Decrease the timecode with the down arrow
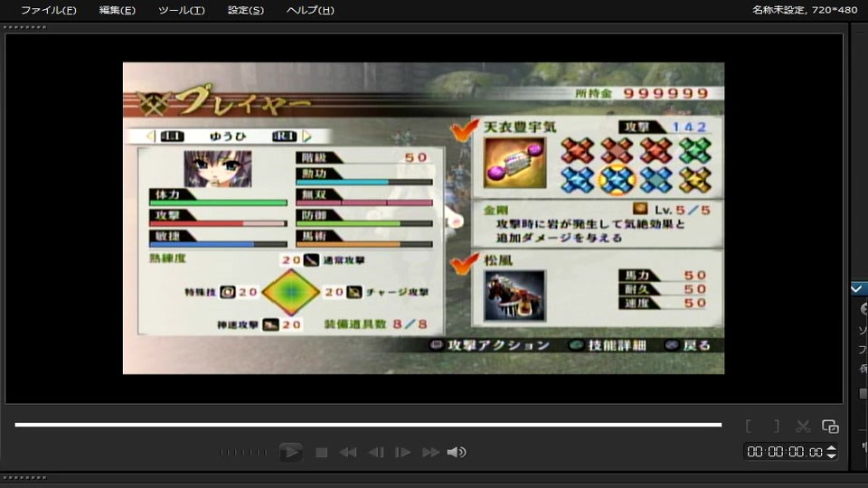This screenshot has height=488, width=868. click(832, 455)
